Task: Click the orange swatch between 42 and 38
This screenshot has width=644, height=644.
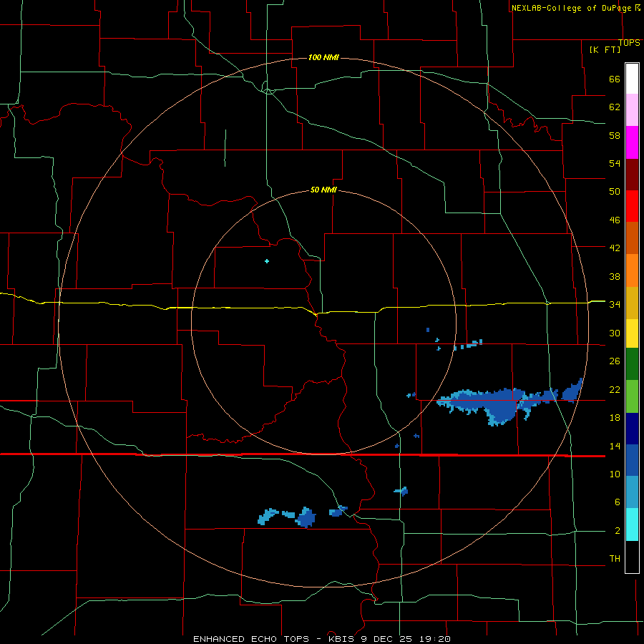Action: (x=632, y=270)
